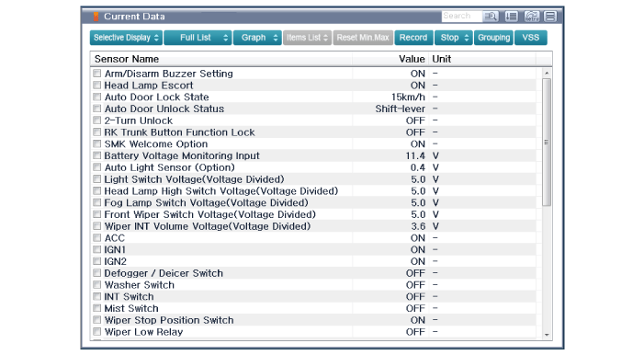Expand the Stop dropdown

454,38
